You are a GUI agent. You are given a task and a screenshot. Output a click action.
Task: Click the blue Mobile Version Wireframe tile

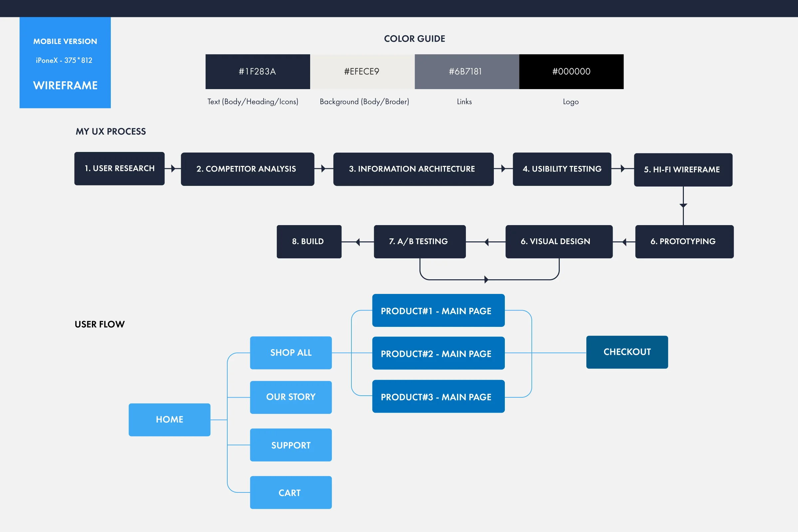point(65,63)
